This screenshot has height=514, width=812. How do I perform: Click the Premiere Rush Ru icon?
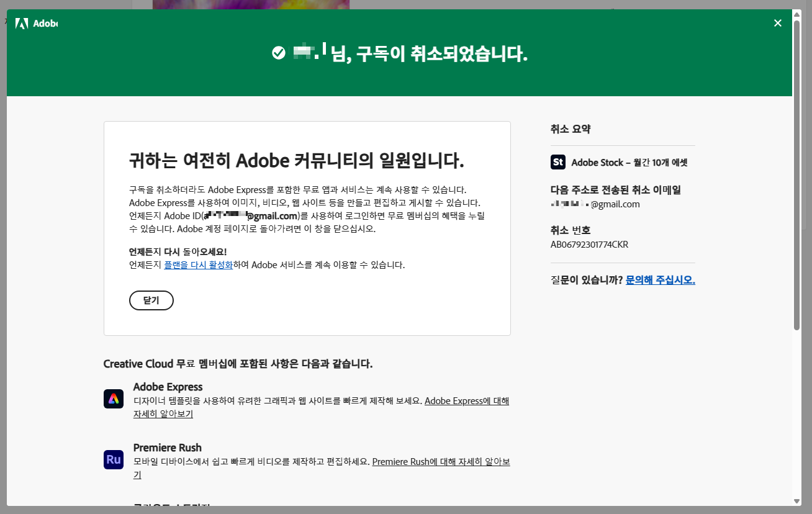114,459
